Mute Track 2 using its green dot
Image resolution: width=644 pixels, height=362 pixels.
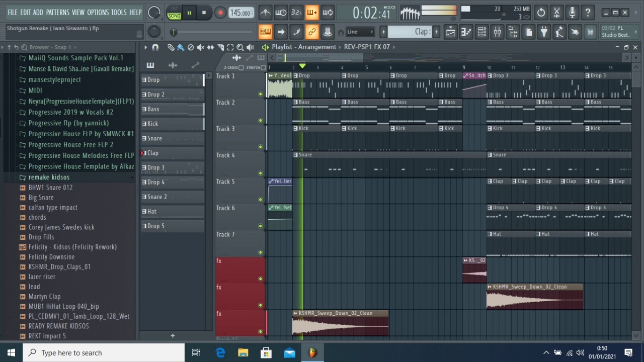tap(260, 121)
